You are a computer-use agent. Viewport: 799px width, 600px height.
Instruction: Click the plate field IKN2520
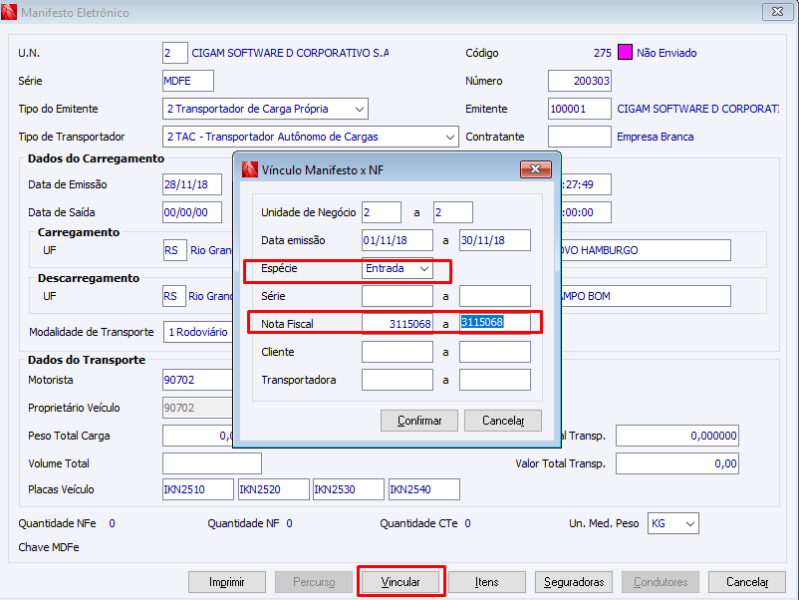pos(274,489)
